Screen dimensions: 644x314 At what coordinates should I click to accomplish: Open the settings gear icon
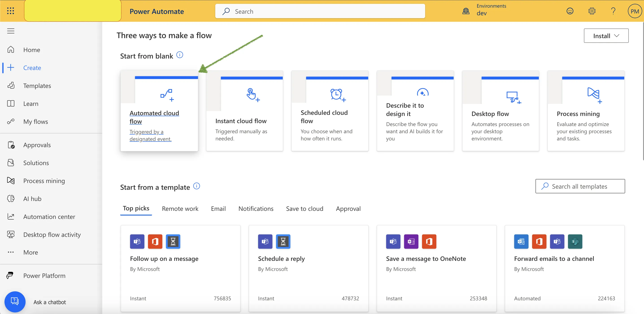(x=592, y=11)
